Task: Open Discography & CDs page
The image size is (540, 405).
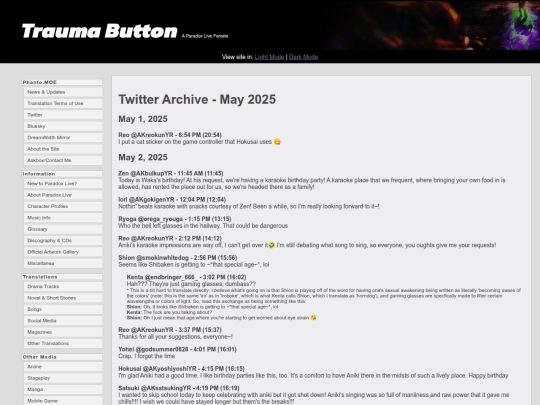Action: click(x=63, y=240)
